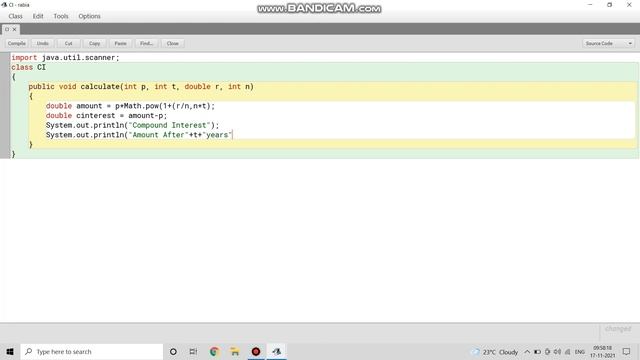This screenshot has width=640, height=360.
Task: Click the 'cinterest' variable name
Action: point(96,116)
